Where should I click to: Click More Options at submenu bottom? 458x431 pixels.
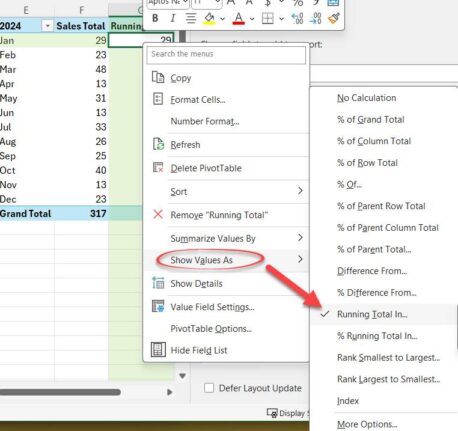coord(367,424)
